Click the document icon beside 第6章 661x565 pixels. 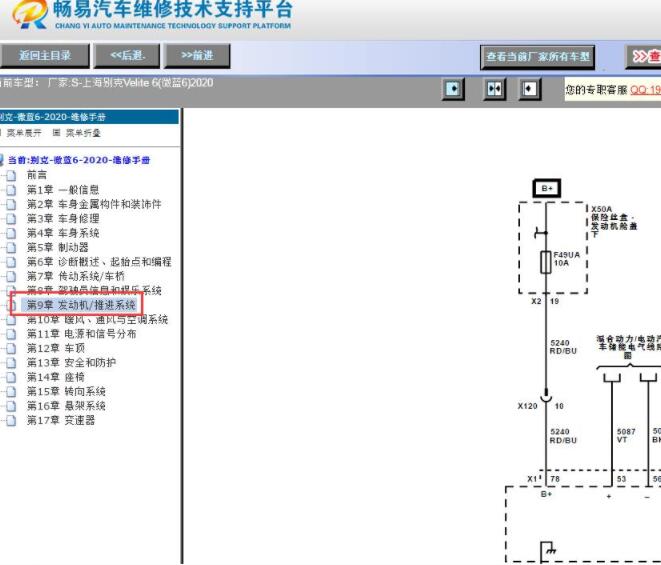tap(11, 262)
